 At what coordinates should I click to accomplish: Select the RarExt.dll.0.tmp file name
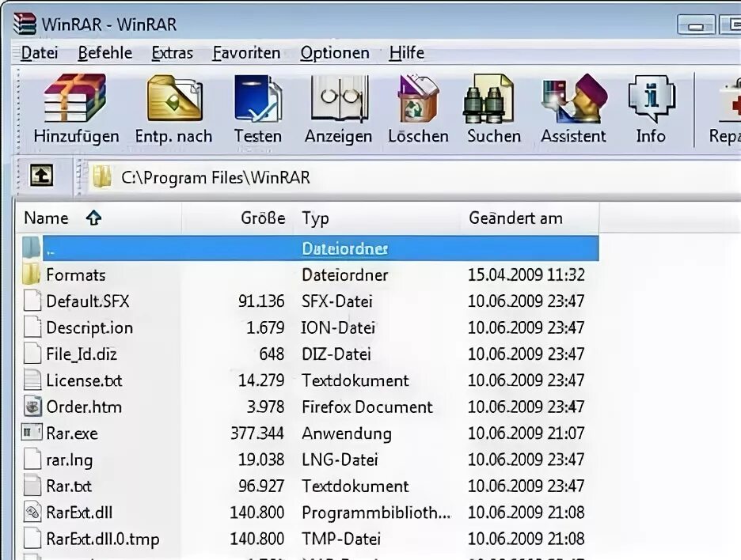(x=103, y=539)
